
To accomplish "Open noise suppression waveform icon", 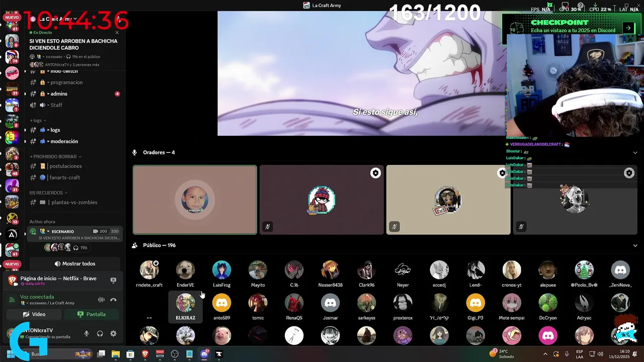I will coord(101,300).
